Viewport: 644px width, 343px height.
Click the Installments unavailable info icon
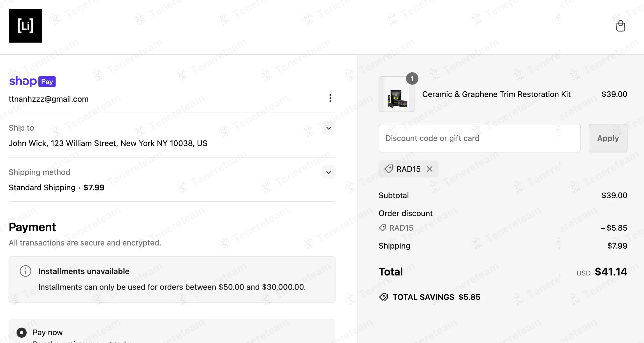(26, 271)
